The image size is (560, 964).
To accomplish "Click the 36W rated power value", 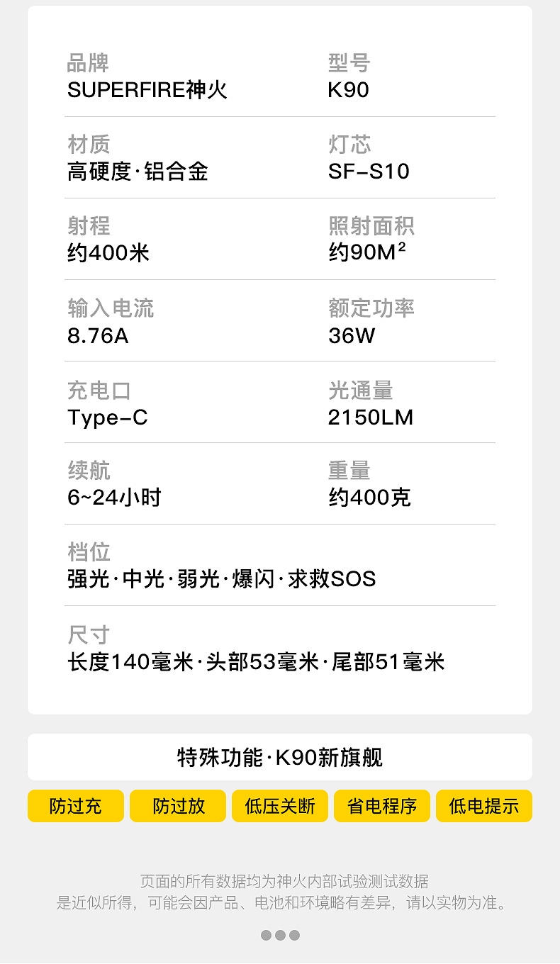I will coord(352,335).
